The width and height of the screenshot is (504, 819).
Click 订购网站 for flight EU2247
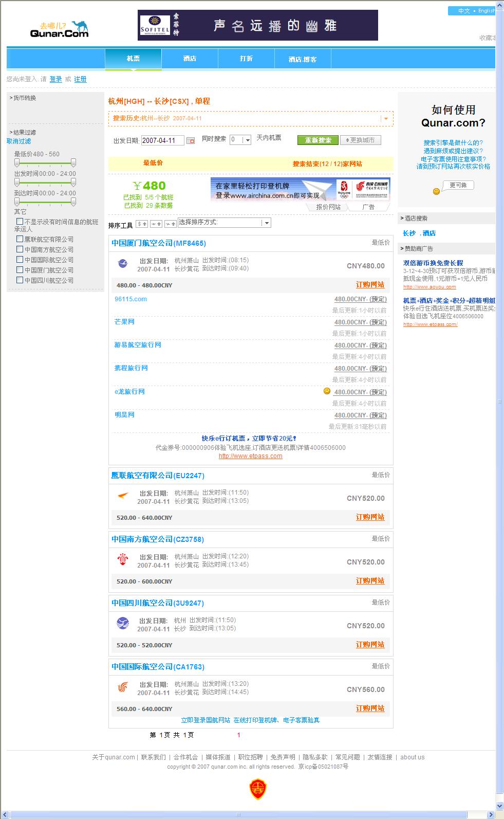tap(370, 517)
